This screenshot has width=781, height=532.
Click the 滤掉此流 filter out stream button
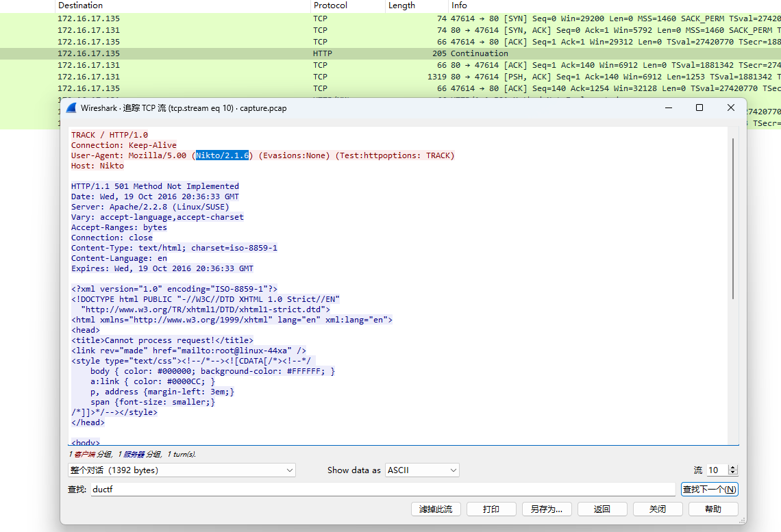[x=436, y=509]
